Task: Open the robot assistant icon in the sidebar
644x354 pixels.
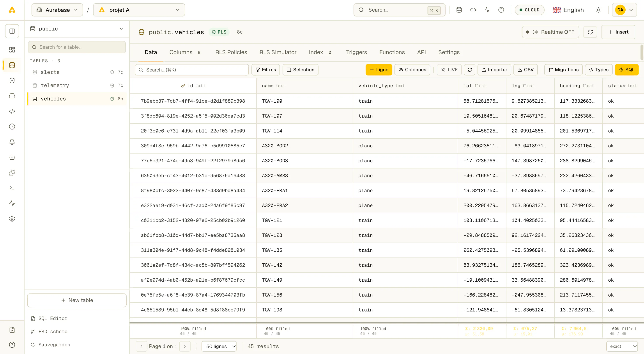Action: 12,157
